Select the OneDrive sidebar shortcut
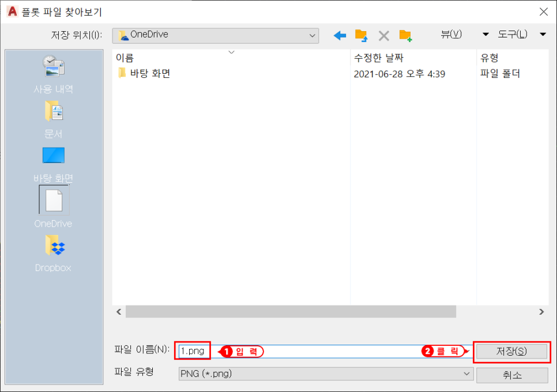This screenshot has height=392, width=557. point(54,206)
